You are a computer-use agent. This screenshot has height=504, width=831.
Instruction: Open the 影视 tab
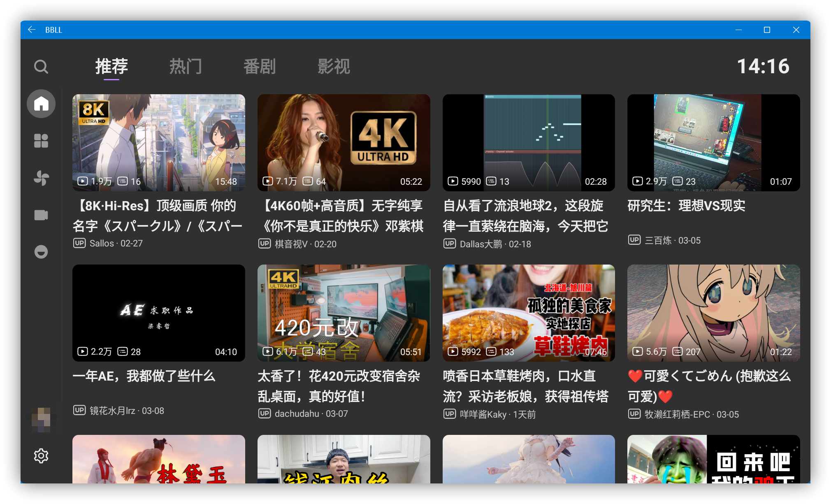(333, 66)
